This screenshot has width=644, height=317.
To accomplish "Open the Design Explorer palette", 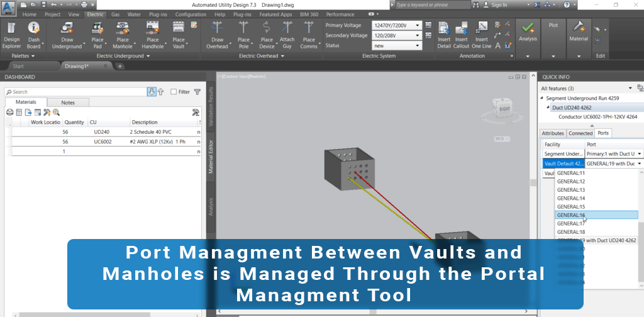I will pos(11,35).
